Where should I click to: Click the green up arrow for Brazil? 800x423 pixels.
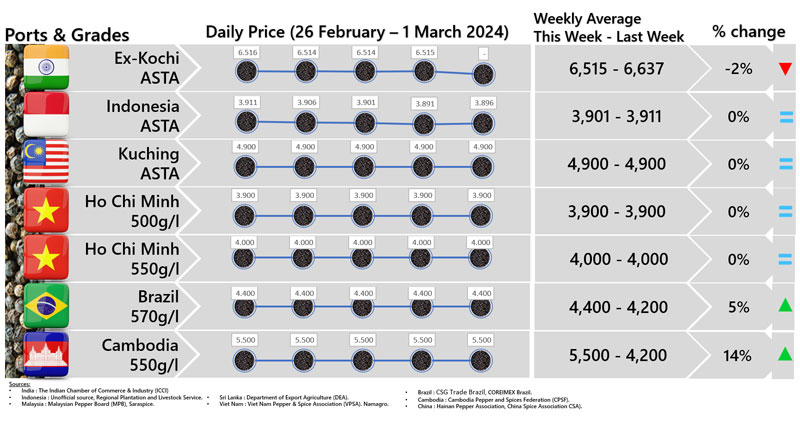pyautogui.click(x=784, y=307)
